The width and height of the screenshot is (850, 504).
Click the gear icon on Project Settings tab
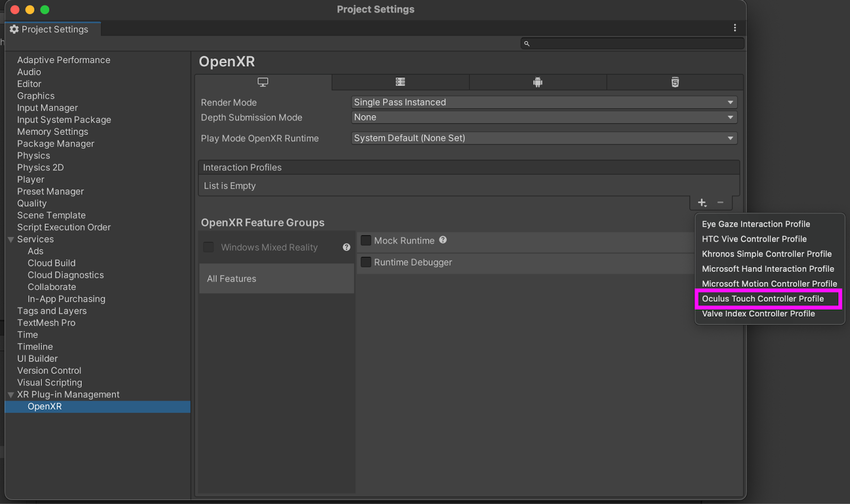click(x=14, y=29)
